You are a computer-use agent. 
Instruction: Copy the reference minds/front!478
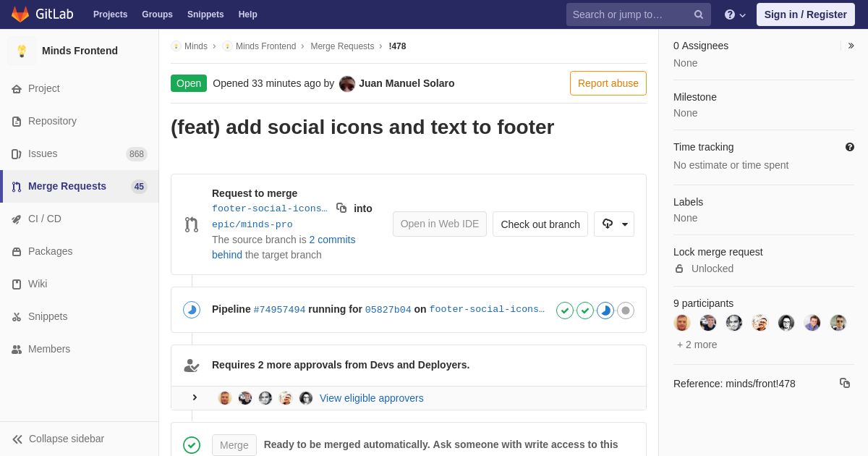(845, 383)
